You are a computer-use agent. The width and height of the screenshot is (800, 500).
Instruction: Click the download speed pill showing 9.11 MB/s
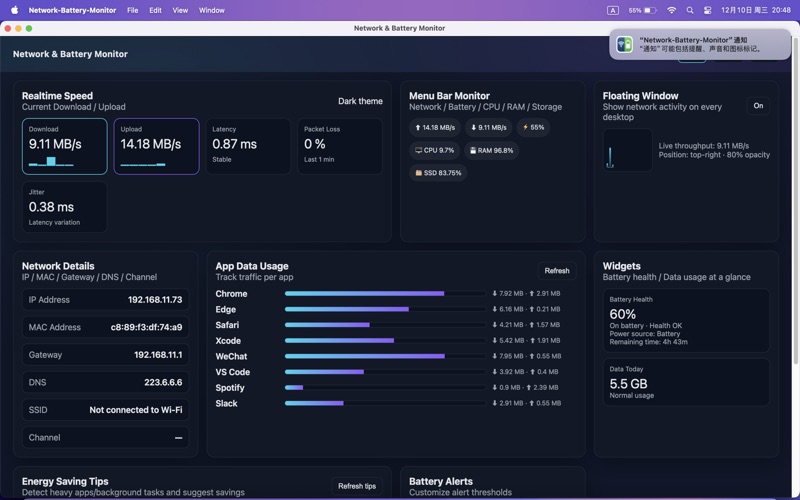pos(490,128)
